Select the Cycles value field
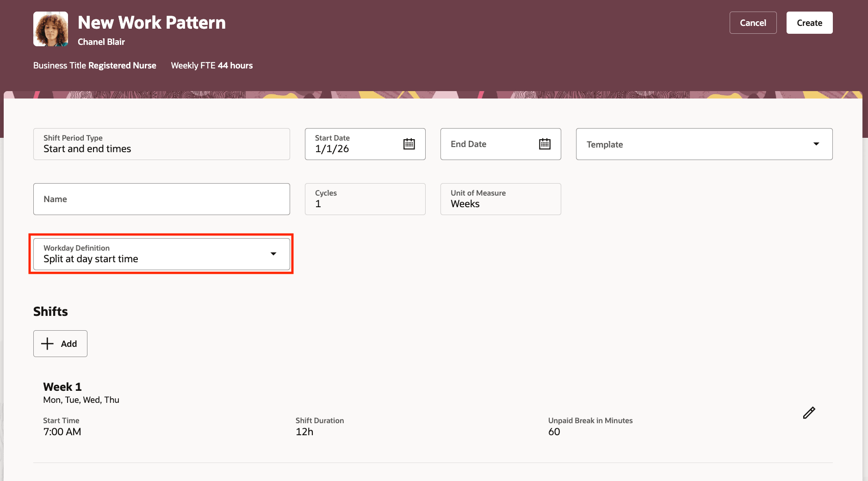This screenshot has height=481, width=868. (365, 199)
